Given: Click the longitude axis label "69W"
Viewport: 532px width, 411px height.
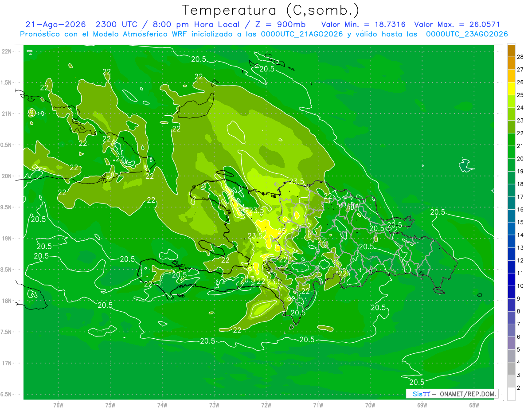Looking at the screenshot, I should [x=422, y=405].
